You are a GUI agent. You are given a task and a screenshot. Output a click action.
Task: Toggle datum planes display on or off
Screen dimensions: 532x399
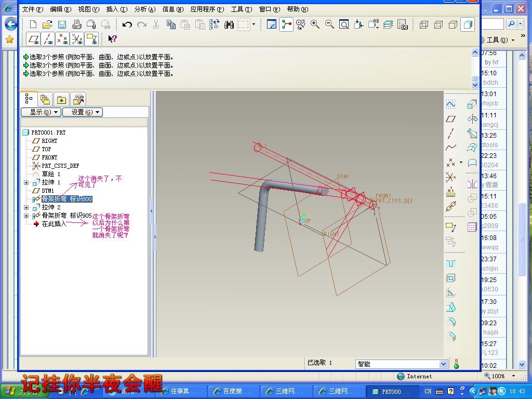[x=34, y=39]
